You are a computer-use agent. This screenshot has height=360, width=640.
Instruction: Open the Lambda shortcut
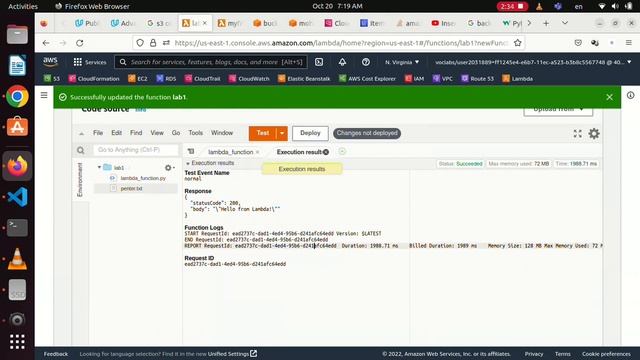pyautogui.click(x=518, y=78)
